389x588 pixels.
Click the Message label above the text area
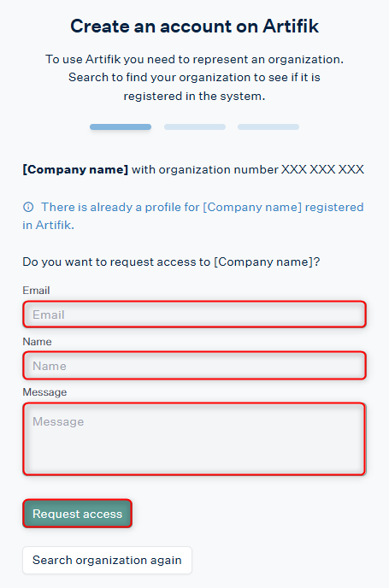44,392
